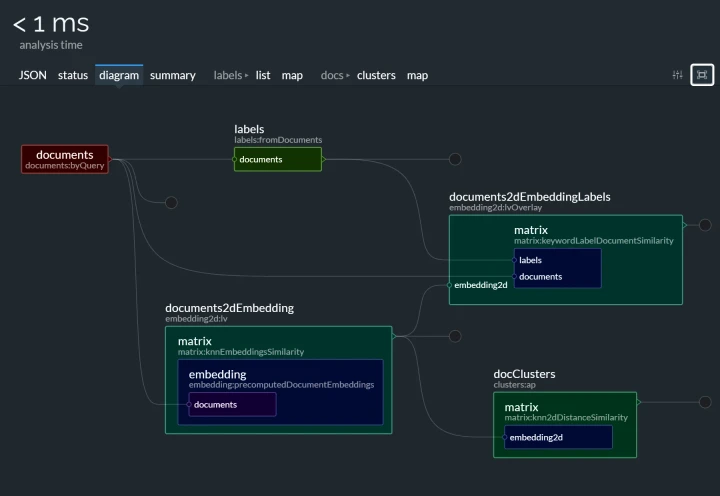
Task: Select the labels:fromDocuments documents node
Action: click(x=278, y=159)
